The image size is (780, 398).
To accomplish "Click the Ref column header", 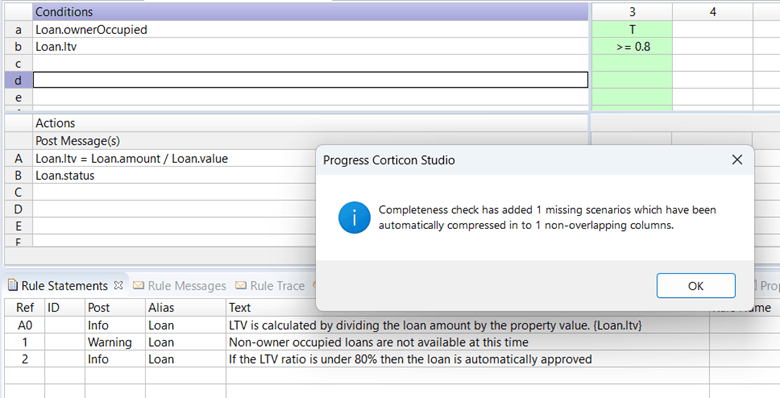I will tap(25, 307).
